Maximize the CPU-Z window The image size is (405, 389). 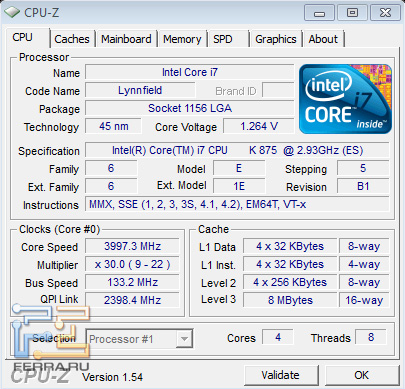click(x=352, y=13)
